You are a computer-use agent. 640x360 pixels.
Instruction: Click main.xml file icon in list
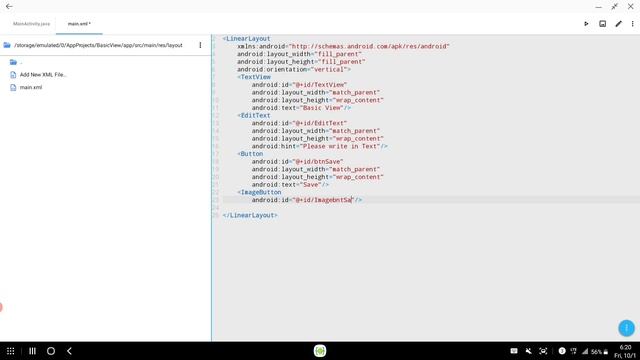13,87
